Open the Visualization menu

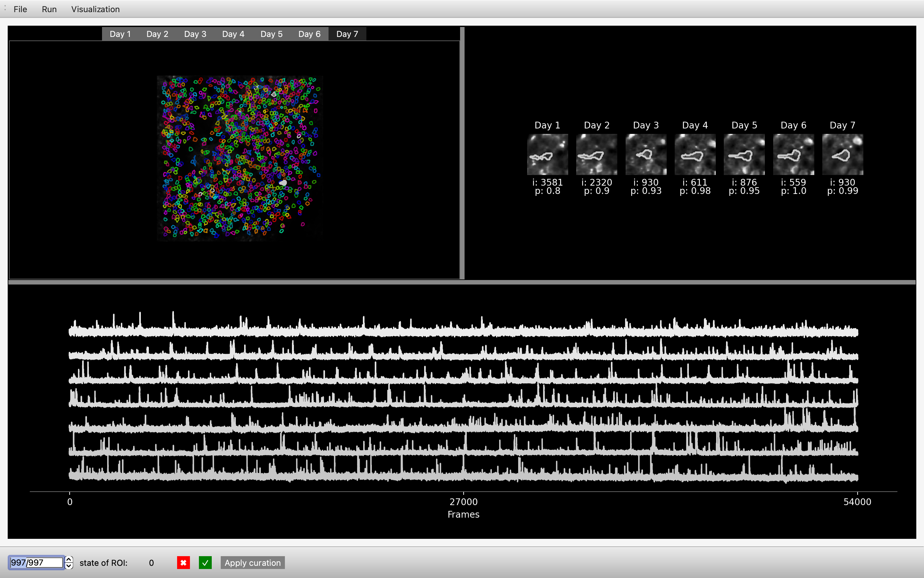coord(96,9)
